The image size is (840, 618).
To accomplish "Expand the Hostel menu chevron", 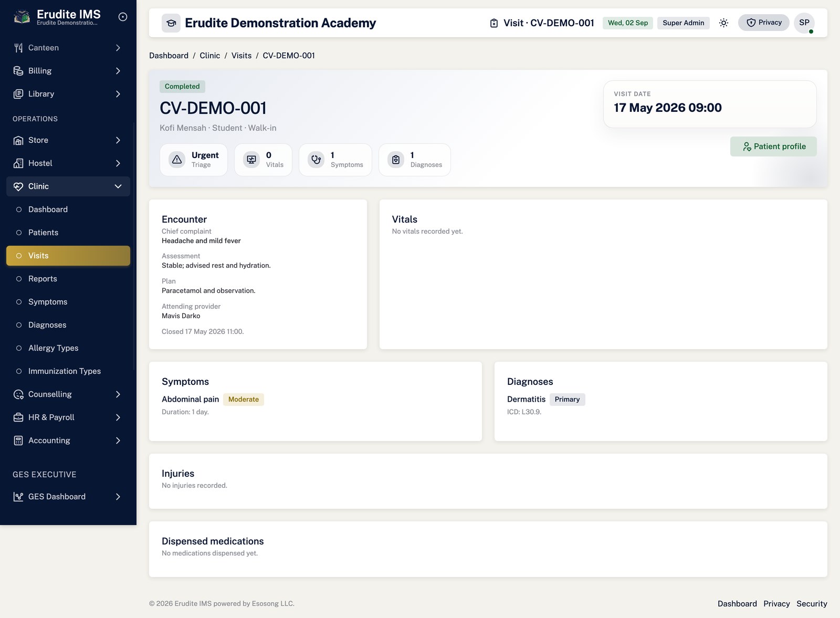I will tap(118, 163).
